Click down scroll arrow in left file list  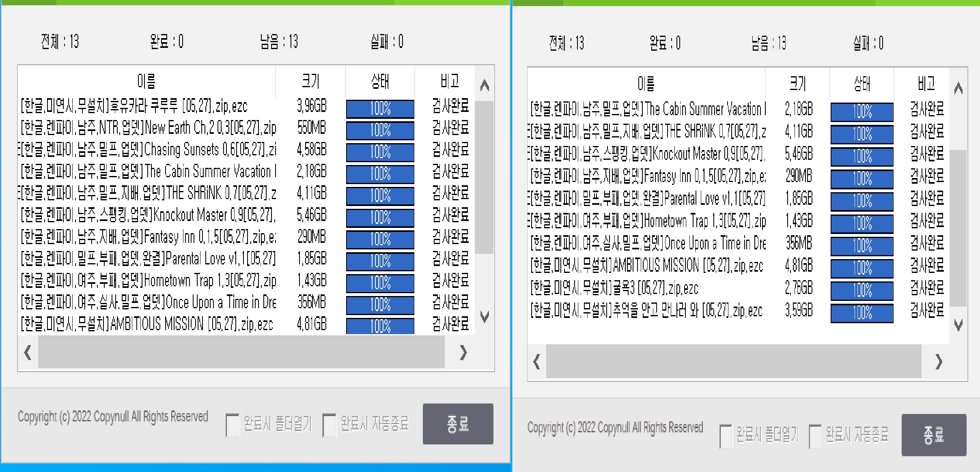point(484,316)
